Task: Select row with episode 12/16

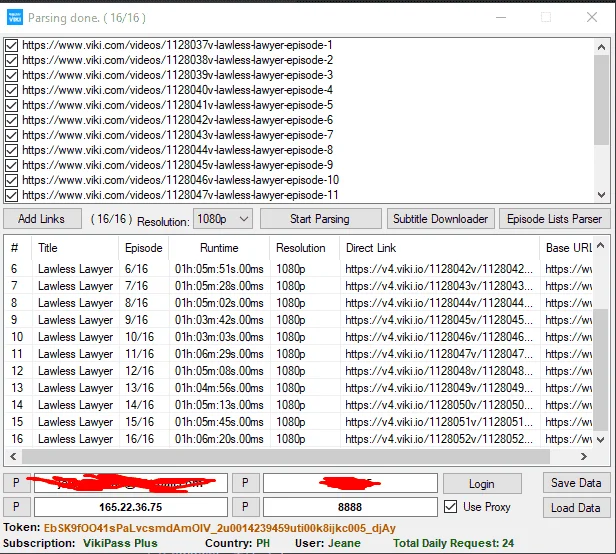Action: (x=299, y=371)
